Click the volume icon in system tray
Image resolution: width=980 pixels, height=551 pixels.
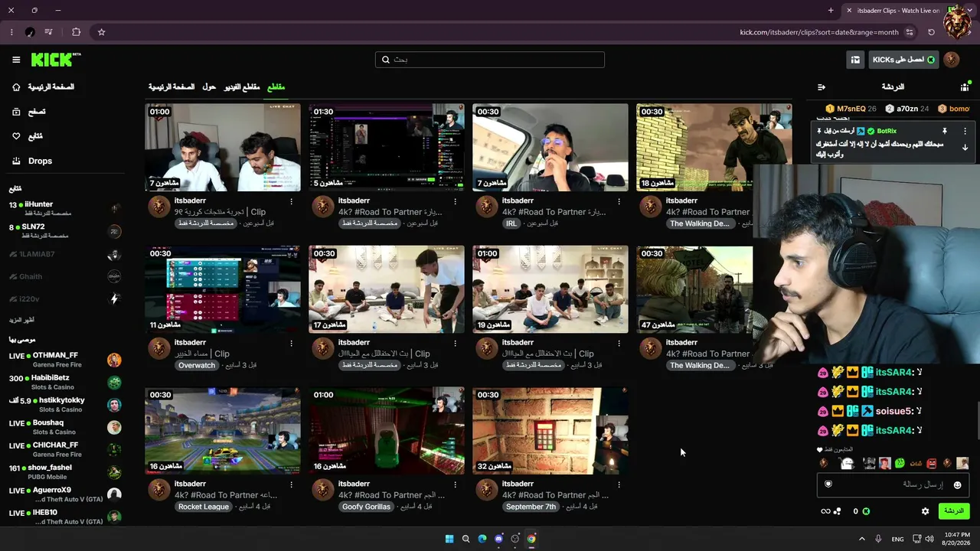(929, 539)
